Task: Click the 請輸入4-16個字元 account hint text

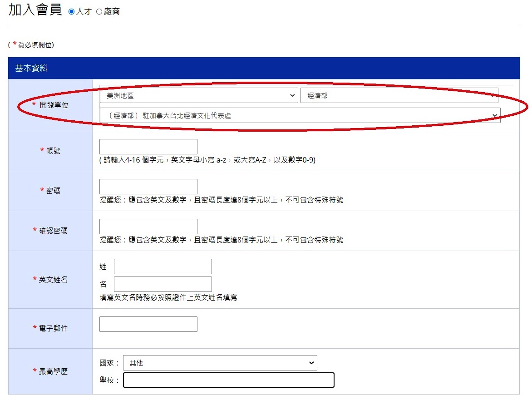Action: (x=207, y=160)
